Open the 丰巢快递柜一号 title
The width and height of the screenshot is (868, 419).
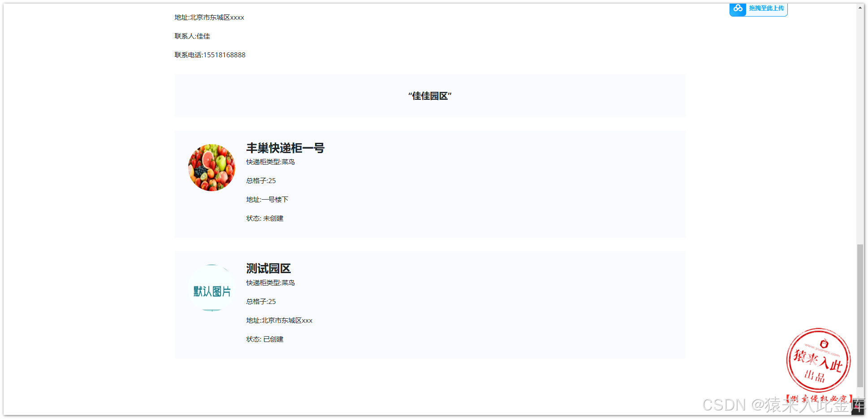[x=285, y=148]
